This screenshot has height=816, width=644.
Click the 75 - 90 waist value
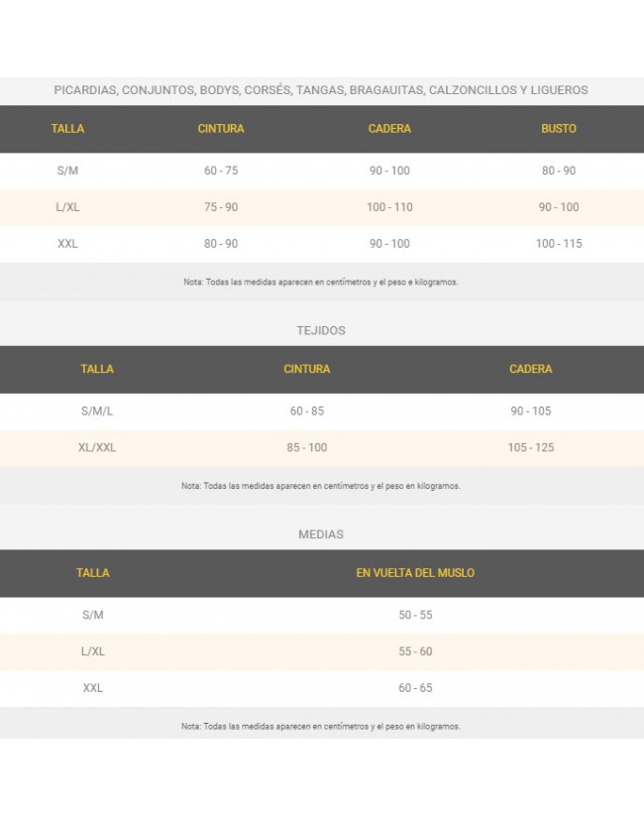[x=220, y=207]
